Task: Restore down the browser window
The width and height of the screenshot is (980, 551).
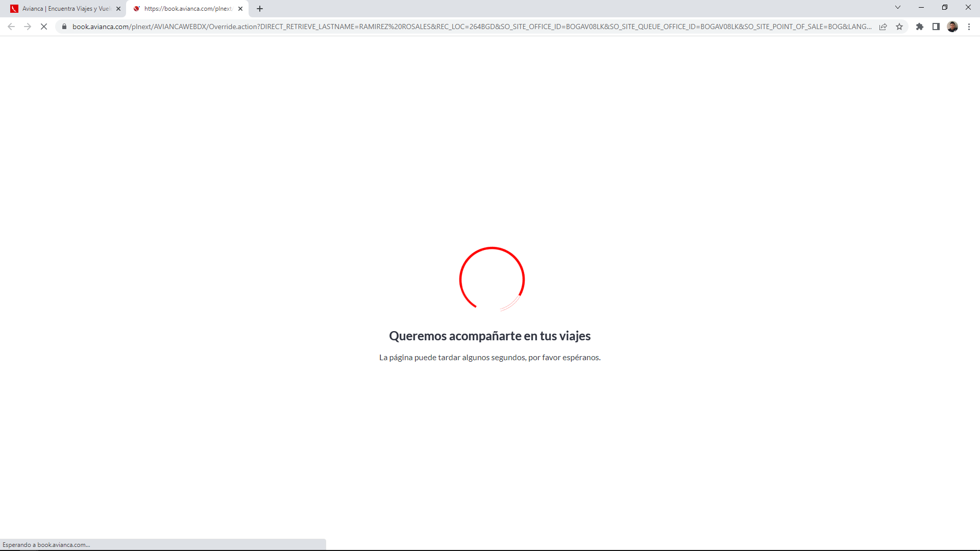Action: click(x=945, y=8)
